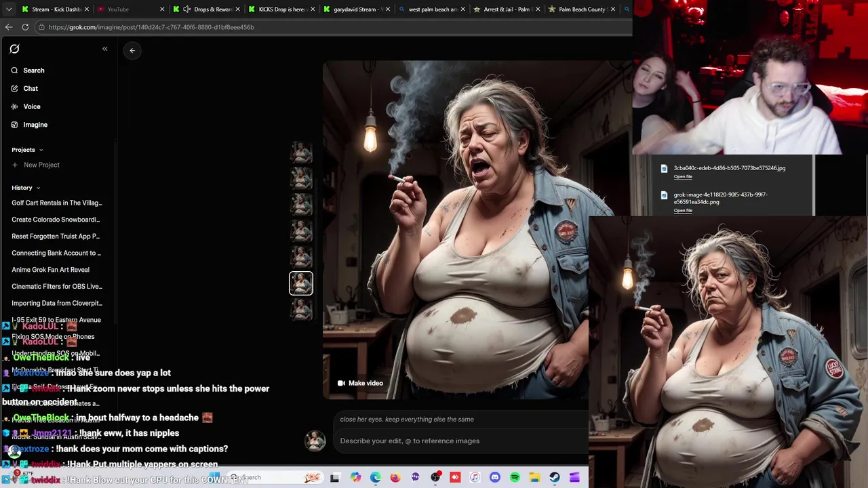Switch to Arrest & Jail - Palm tab

coord(505,9)
